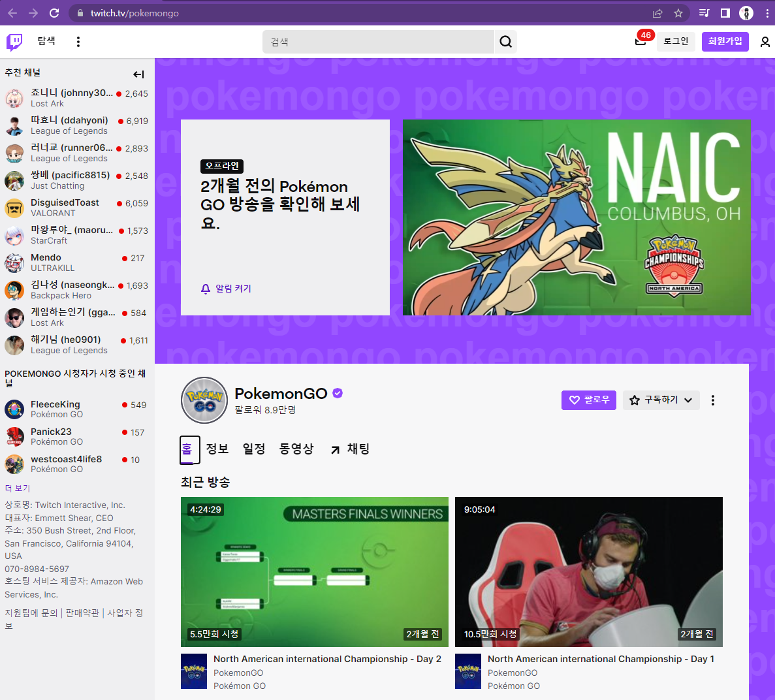The height and width of the screenshot is (700, 775).
Task: Open 따효니 (ddahyoni) channel
Action: pos(76,125)
